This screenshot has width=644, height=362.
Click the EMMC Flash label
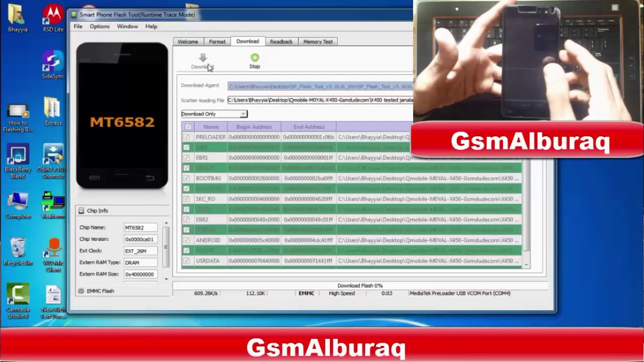pyautogui.click(x=101, y=291)
